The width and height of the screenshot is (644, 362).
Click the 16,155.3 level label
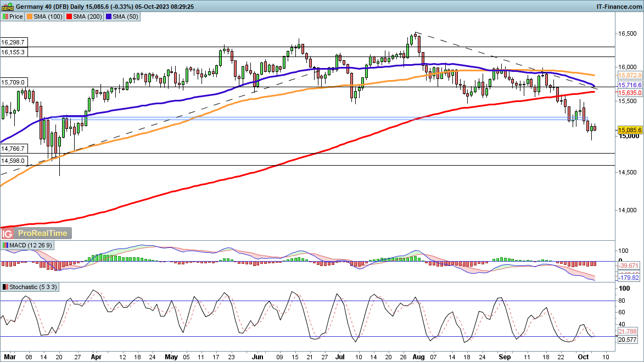pyautogui.click(x=13, y=52)
